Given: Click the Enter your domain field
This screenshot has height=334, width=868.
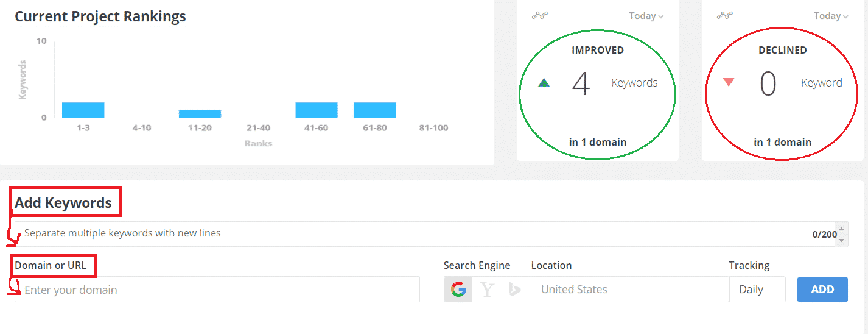Looking at the screenshot, I should (217, 290).
